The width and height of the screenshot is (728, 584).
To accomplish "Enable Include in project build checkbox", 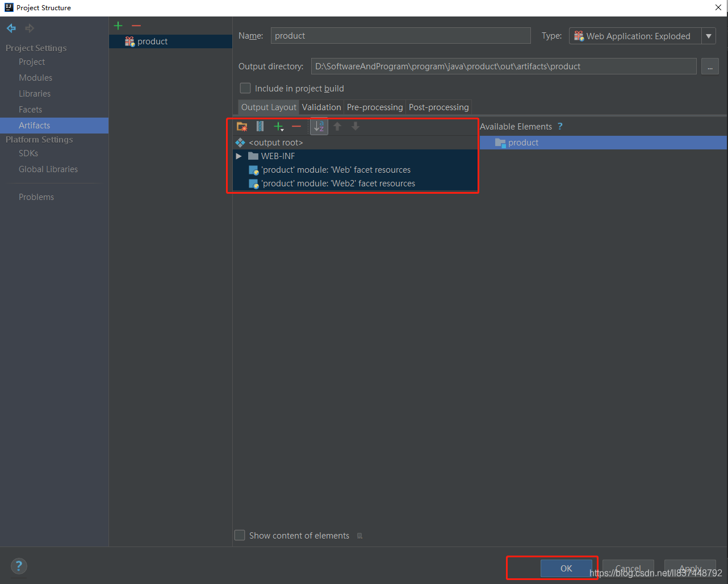I will [x=245, y=88].
